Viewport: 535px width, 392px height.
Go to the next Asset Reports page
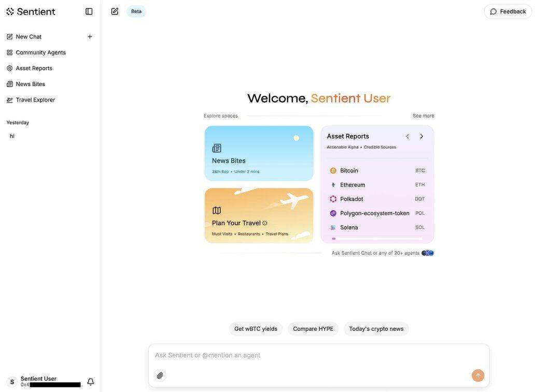point(421,136)
